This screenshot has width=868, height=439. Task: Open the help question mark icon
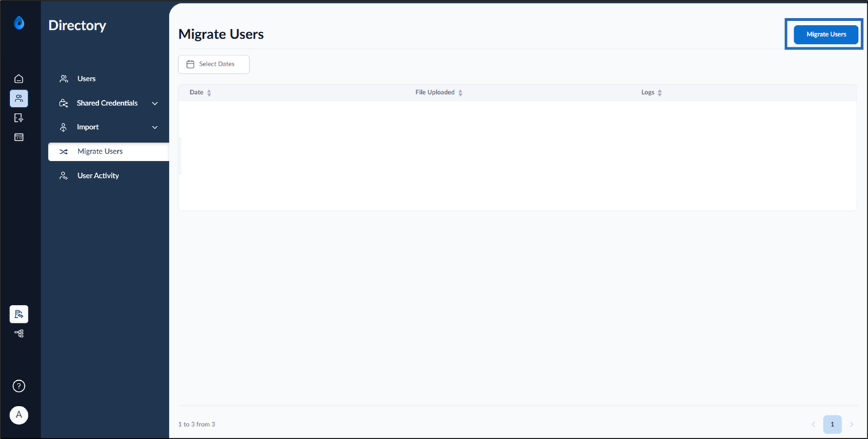pos(19,386)
